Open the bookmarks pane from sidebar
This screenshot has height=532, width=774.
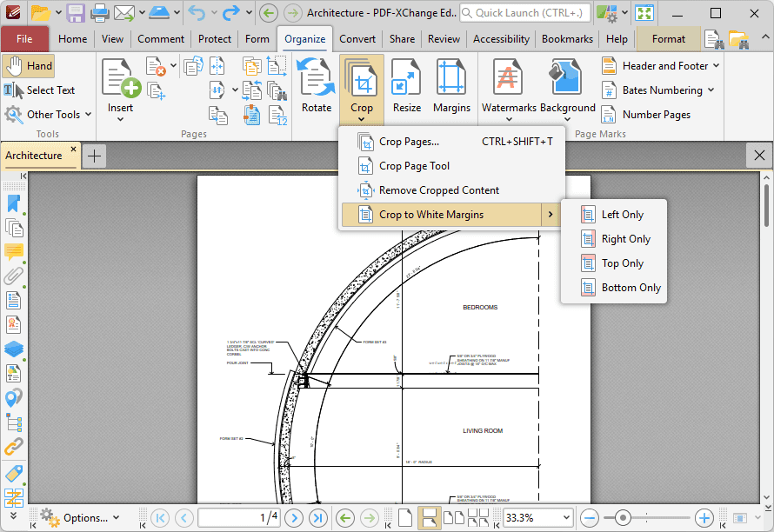(x=14, y=203)
